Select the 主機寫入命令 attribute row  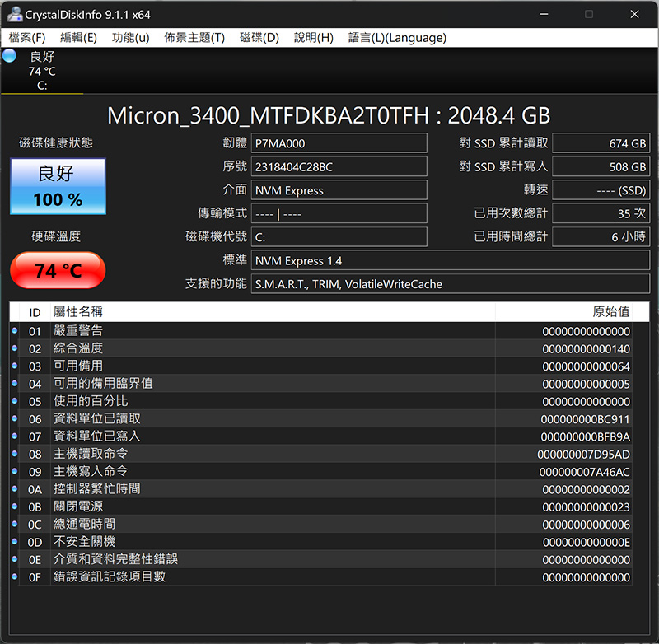point(321,471)
